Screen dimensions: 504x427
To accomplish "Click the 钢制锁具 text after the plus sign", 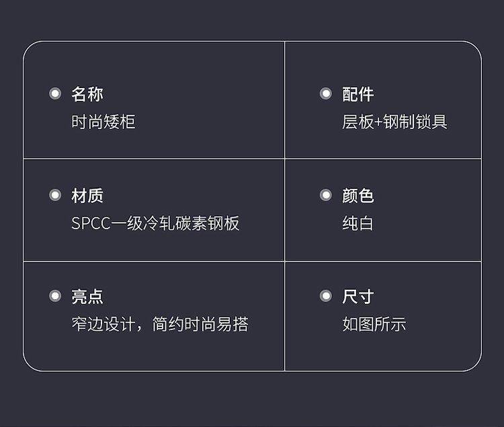I will [415, 122].
